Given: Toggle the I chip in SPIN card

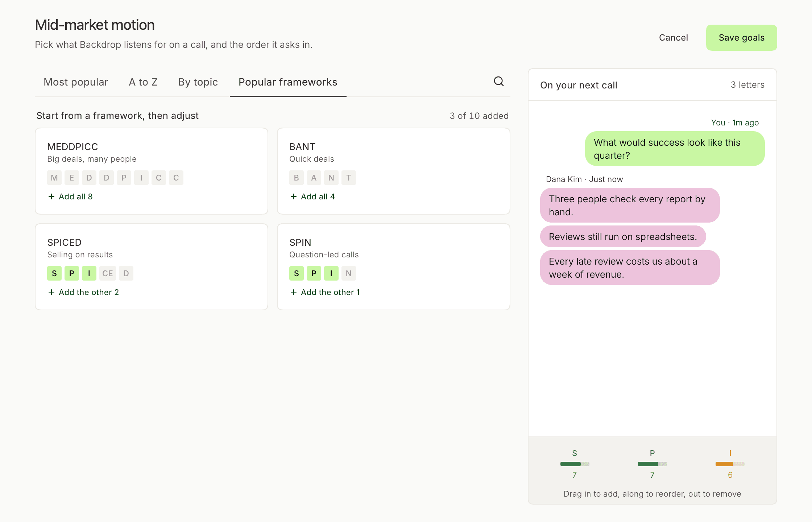Looking at the screenshot, I should (x=331, y=273).
